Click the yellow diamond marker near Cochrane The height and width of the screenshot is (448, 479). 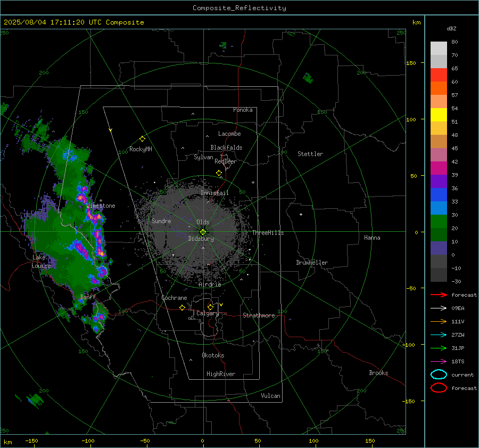[x=183, y=307]
